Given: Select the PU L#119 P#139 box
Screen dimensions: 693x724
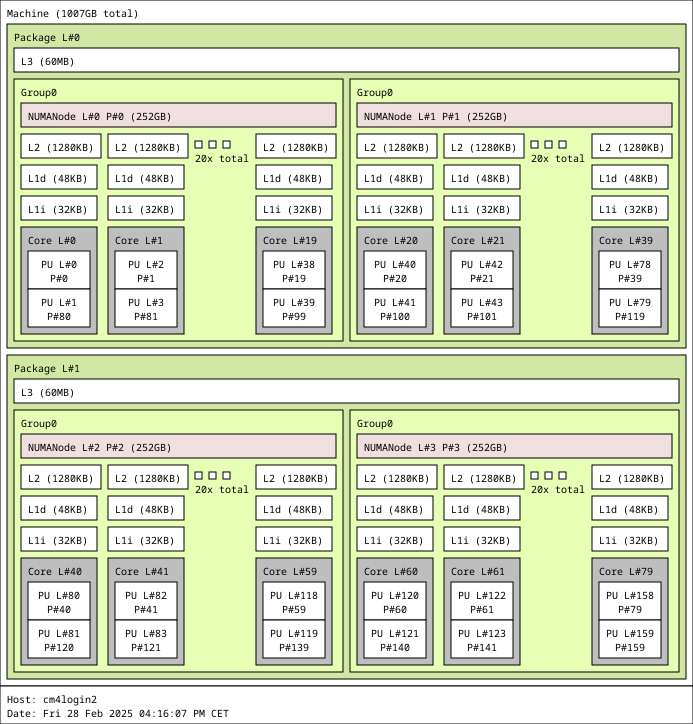Looking at the screenshot, I should click(x=295, y=640).
